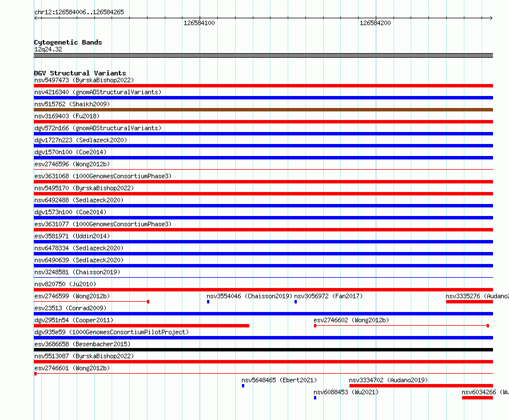Open dgv935e59 1000GenomesConsortiumPilotProject label
Viewport: 509px width, 420px height.
click(x=112, y=332)
